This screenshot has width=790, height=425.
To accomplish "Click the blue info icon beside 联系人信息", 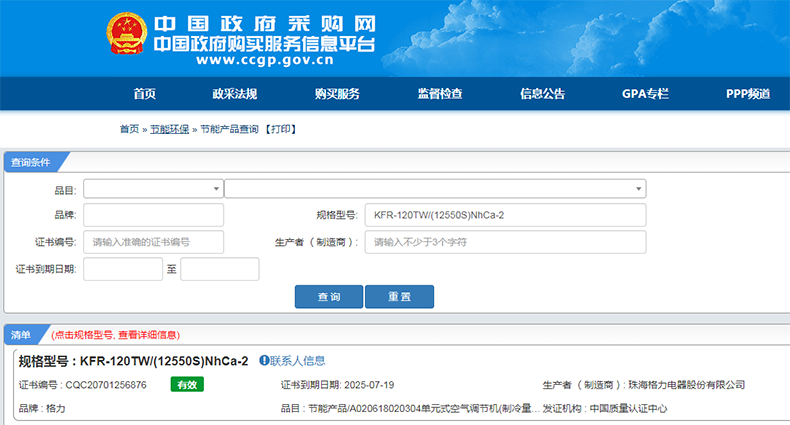I will (x=264, y=360).
